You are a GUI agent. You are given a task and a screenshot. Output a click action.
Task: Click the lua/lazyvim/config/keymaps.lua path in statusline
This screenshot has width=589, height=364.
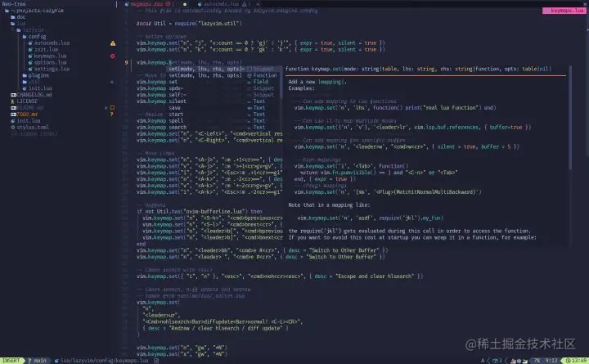[x=105, y=361]
